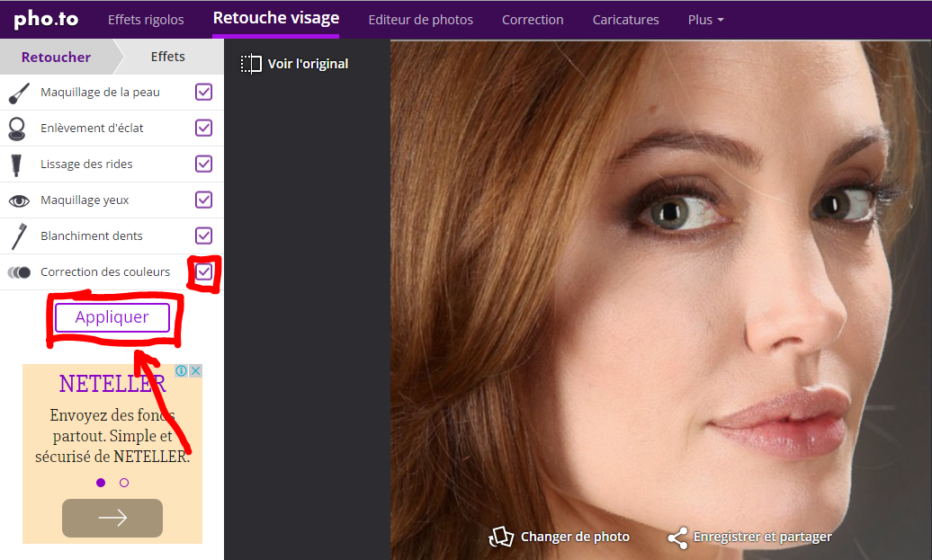Click the shine removal powder icon

[17, 129]
